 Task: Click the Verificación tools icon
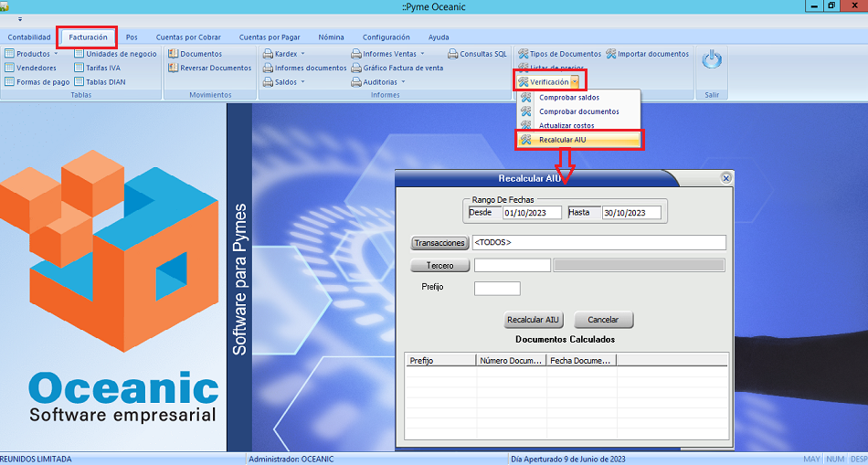[524, 82]
